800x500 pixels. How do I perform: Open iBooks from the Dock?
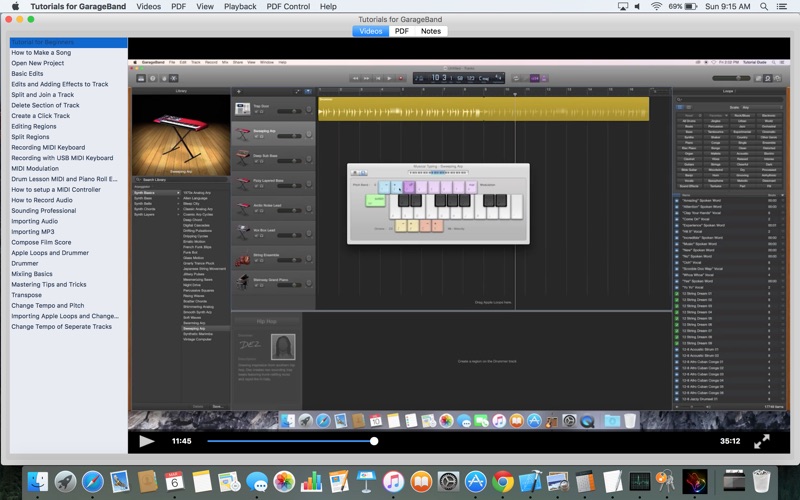click(x=421, y=481)
